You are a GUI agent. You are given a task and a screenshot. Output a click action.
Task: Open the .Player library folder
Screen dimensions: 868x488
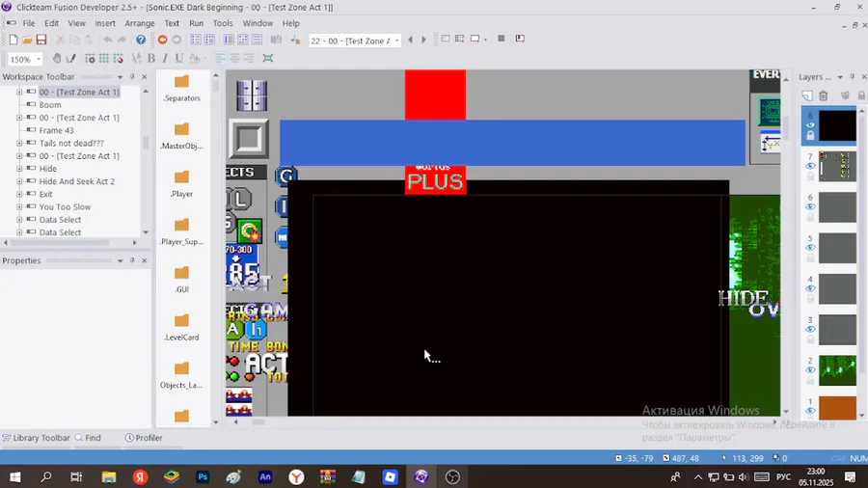coord(181,183)
